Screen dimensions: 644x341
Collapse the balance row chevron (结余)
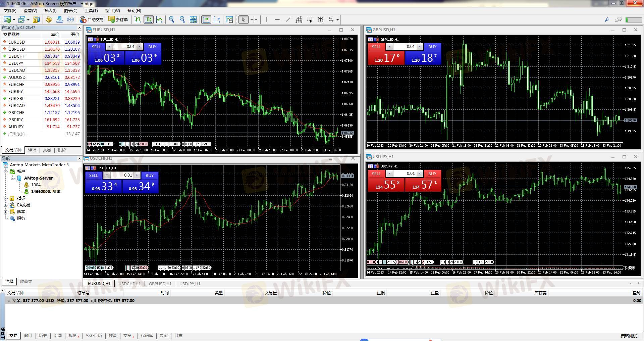9,301
